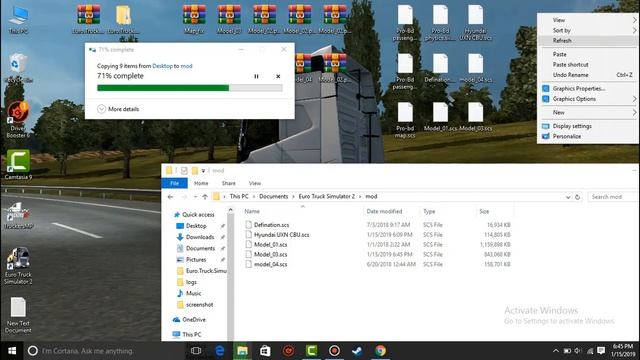Open Graphics Properties from context menu
Image resolution: width=640 pixels, height=360 pixels.
point(588,89)
